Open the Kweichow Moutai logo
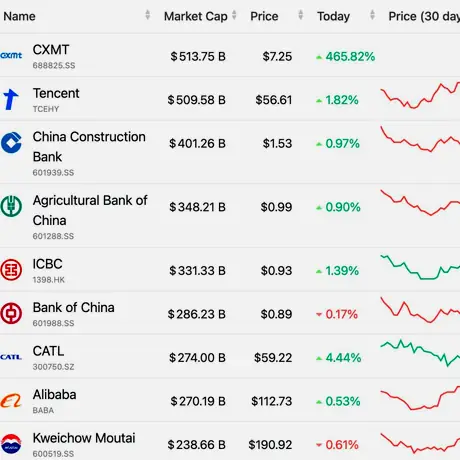 point(11,444)
